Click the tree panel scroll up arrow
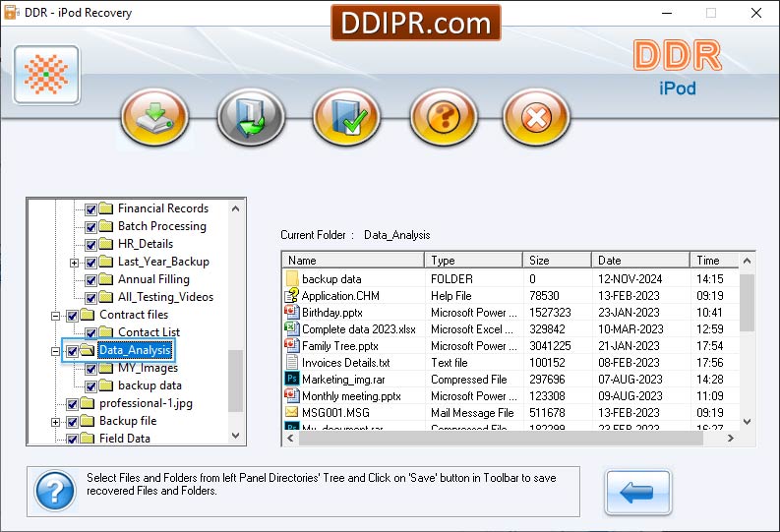The height and width of the screenshot is (532, 780). 236,208
